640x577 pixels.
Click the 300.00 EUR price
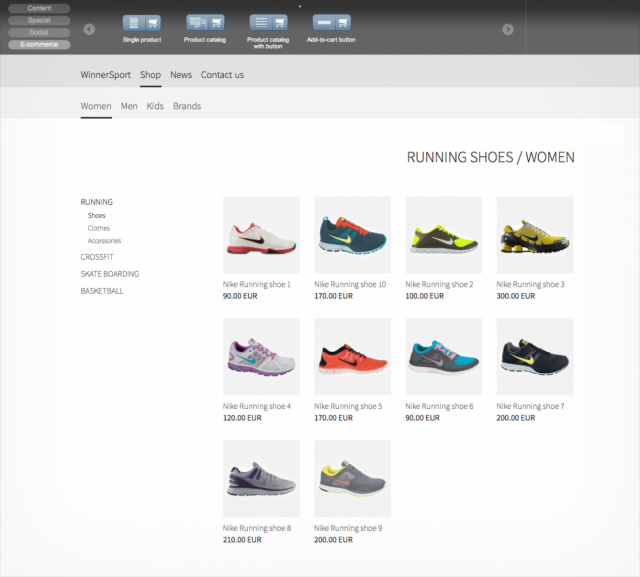(516, 296)
